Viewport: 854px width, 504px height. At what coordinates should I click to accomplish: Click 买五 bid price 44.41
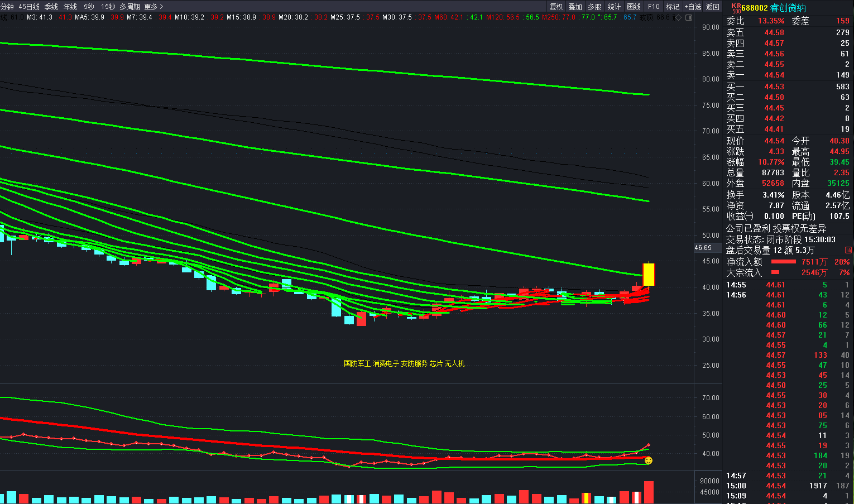(x=774, y=129)
